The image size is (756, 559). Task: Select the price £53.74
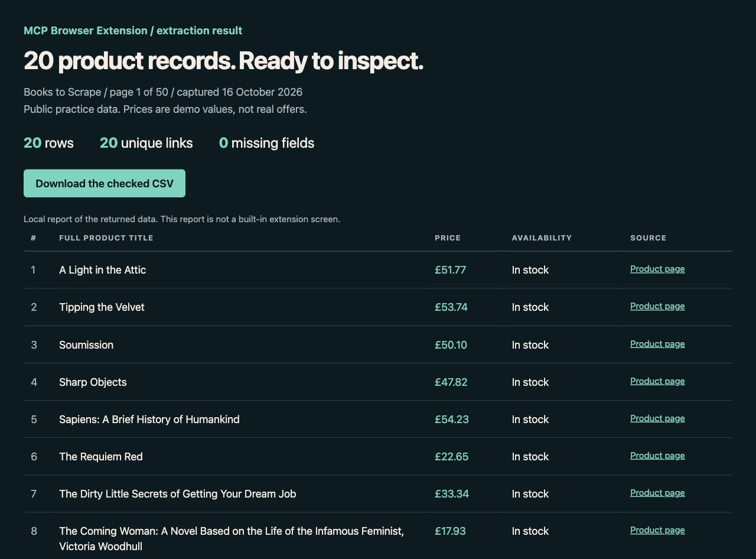(x=451, y=307)
